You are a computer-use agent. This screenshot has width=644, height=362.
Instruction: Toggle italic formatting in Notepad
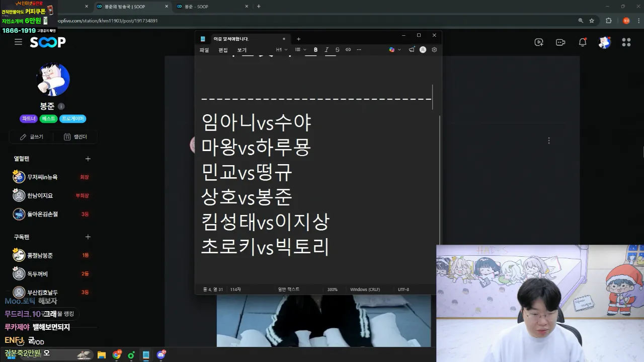[x=327, y=49]
